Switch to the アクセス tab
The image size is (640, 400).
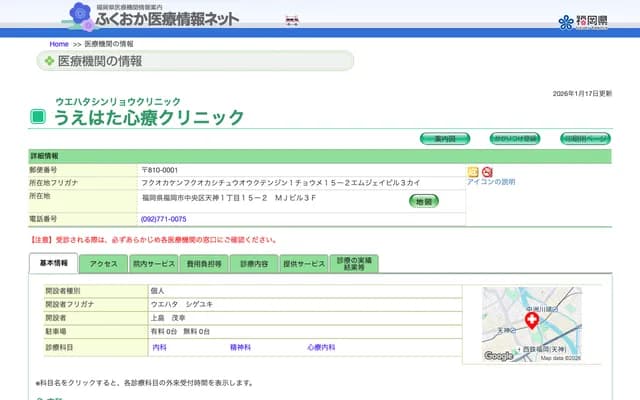pyautogui.click(x=103, y=264)
